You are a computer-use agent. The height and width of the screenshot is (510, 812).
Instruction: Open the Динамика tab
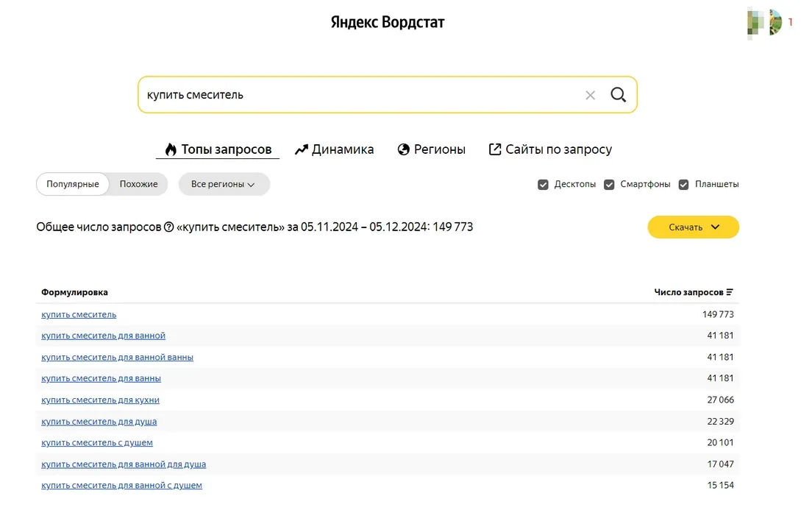pos(335,149)
